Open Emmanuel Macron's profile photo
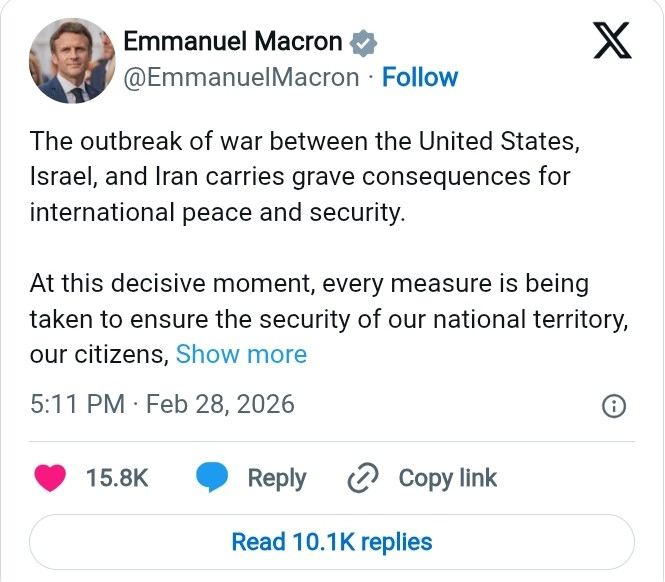 pos(69,60)
